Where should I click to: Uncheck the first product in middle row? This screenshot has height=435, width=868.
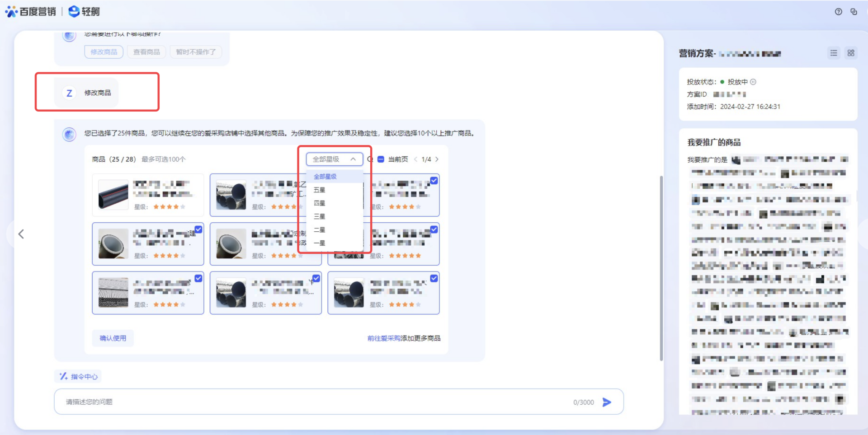[x=198, y=229]
